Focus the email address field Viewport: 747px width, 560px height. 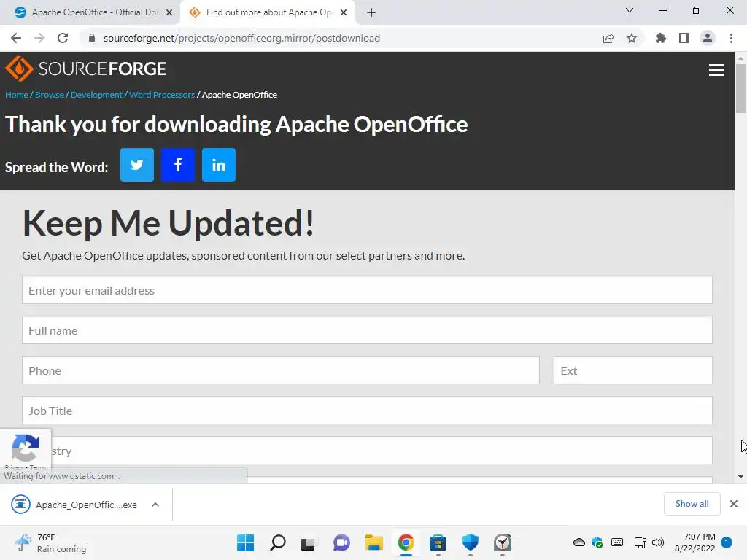[x=368, y=289]
